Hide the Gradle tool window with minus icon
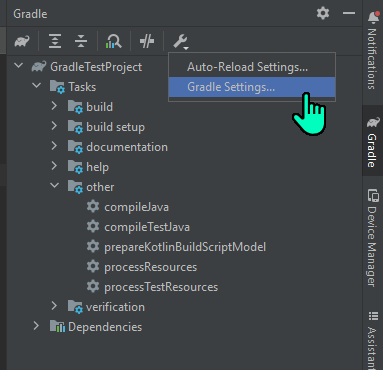This screenshot has width=383, height=370. (349, 13)
